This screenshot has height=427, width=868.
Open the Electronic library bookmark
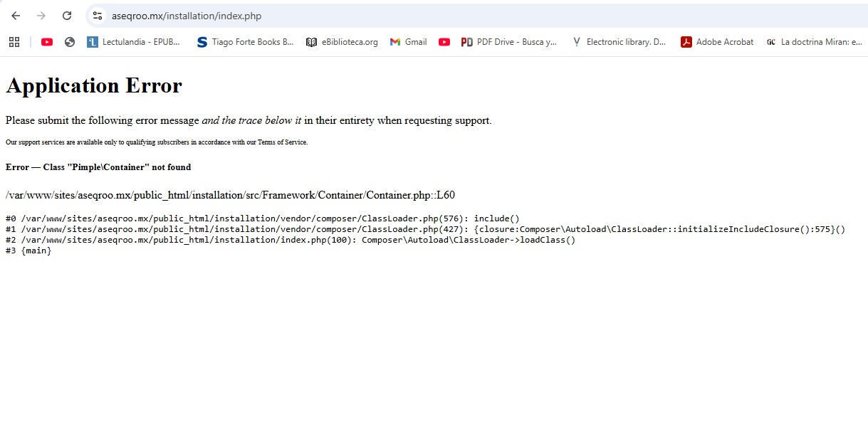(619, 42)
